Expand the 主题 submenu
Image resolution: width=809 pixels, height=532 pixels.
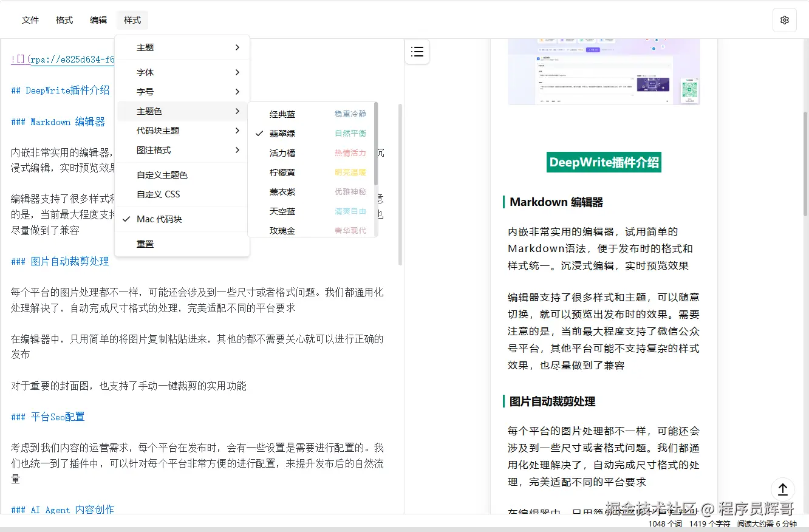182,47
